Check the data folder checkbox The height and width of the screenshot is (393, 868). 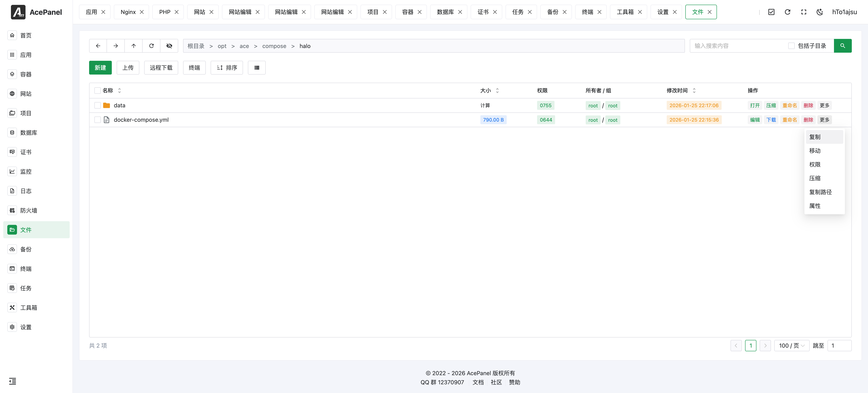pos(97,106)
